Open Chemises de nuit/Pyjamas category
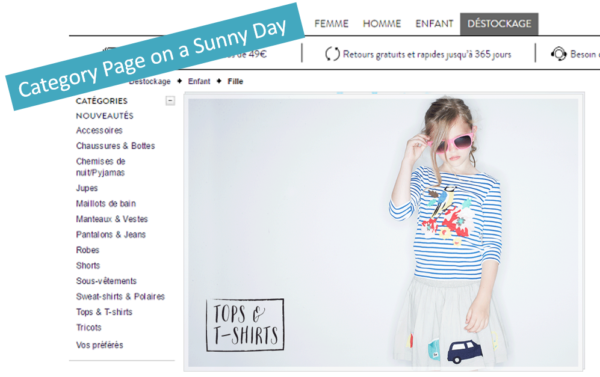The image size is (600, 377). click(101, 167)
